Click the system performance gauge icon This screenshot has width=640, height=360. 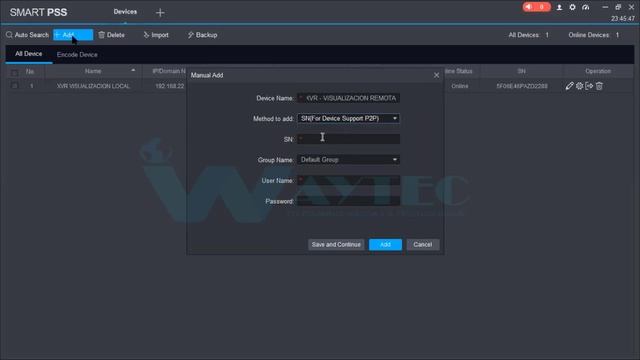click(x=585, y=7)
